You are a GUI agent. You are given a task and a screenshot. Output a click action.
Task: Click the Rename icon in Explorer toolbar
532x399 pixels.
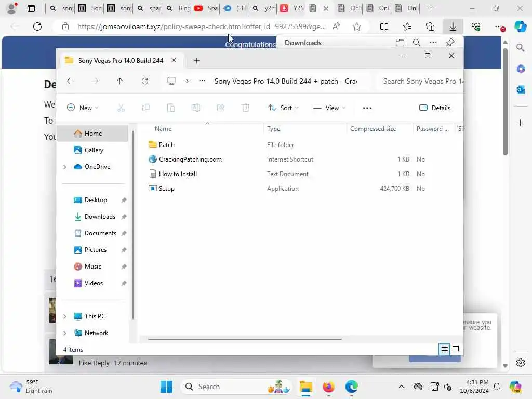[196, 108]
